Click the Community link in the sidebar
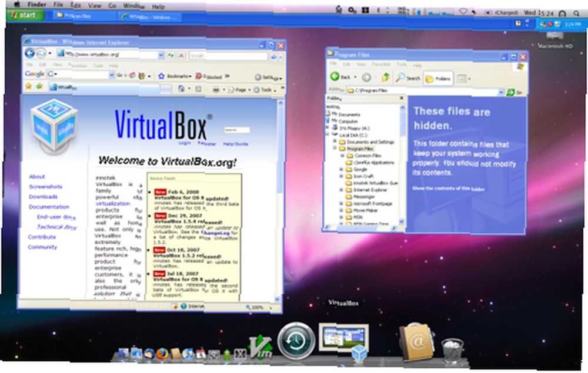 click(x=42, y=247)
